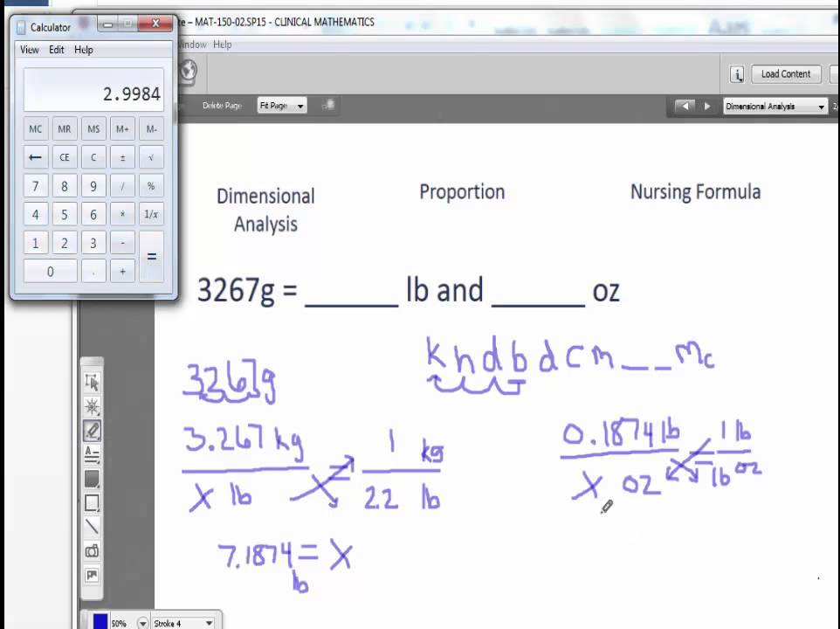840x629 pixels.
Task: Click the calculator MC key
Action: 35,129
